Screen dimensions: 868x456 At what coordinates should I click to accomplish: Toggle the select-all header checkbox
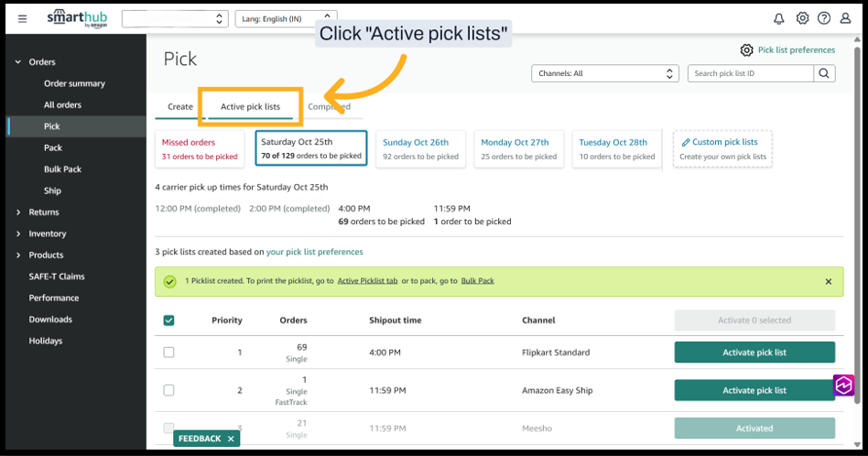pyautogui.click(x=168, y=320)
